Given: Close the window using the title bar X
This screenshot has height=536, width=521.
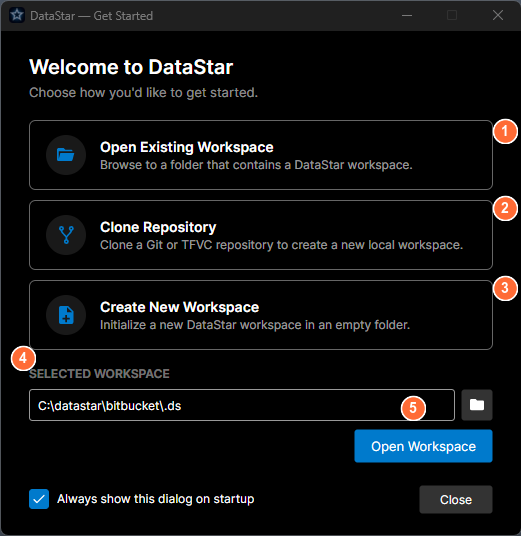Looking at the screenshot, I should click(x=498, y=15).
